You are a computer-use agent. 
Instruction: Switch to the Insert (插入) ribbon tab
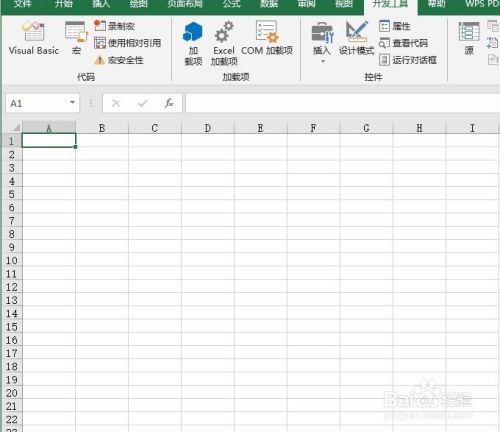point(101,4)
